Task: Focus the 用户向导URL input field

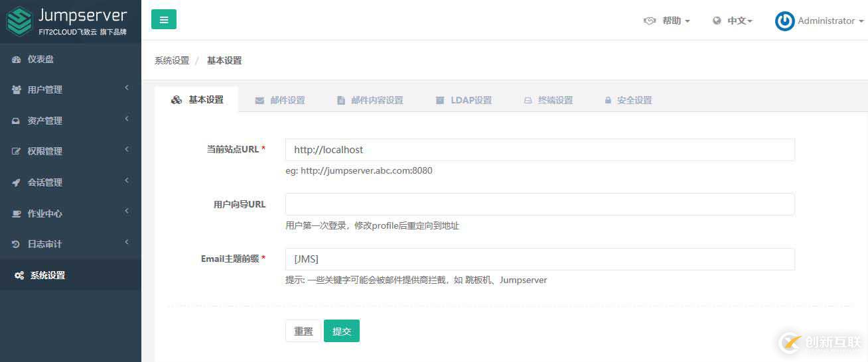Action: tap(540, 204)
